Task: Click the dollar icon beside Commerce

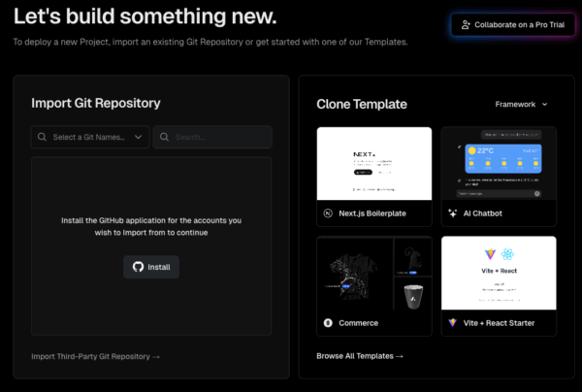Action: click(x=328, y=322)
